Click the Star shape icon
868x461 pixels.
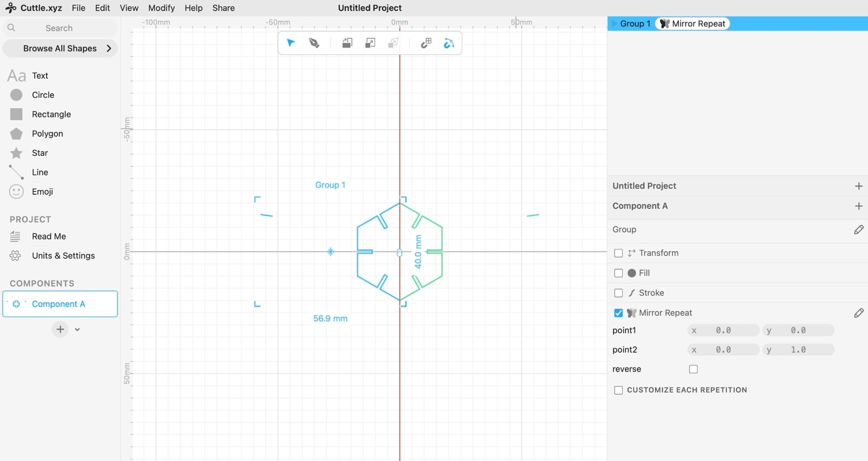coord(16,153)
